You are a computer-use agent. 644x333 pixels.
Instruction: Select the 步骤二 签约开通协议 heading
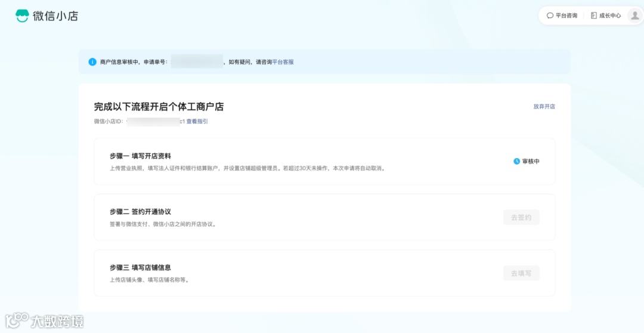pyautogui.click(x=140, y=212)
